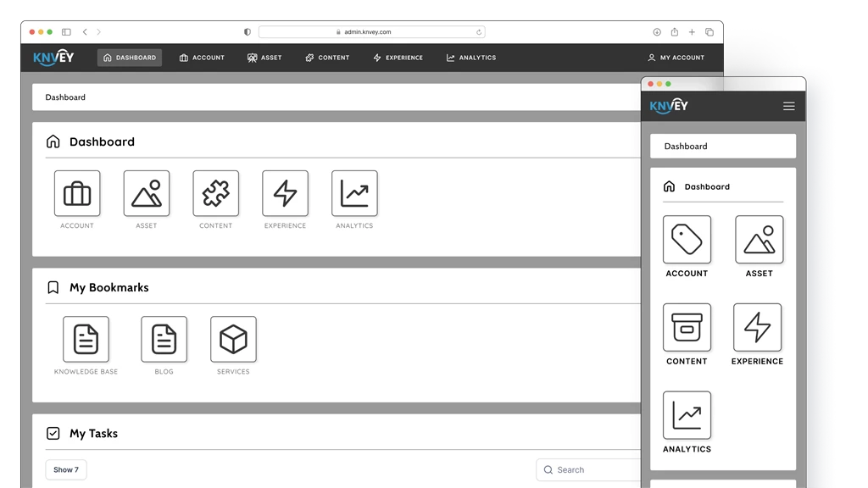Select the Account tag icon in mobile view
This screenshot has width=868, height=488.
point(687,241)
